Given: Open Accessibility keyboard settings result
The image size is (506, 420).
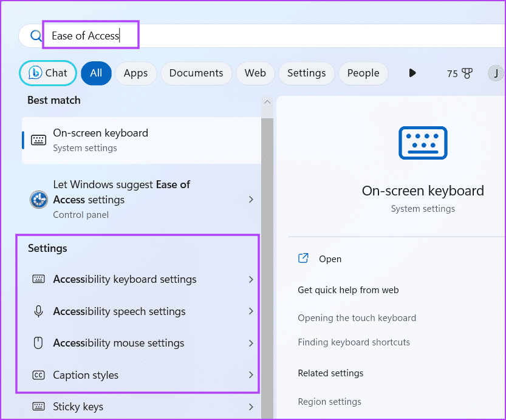Looking at the screenshot, I should (x=142, y=279).
